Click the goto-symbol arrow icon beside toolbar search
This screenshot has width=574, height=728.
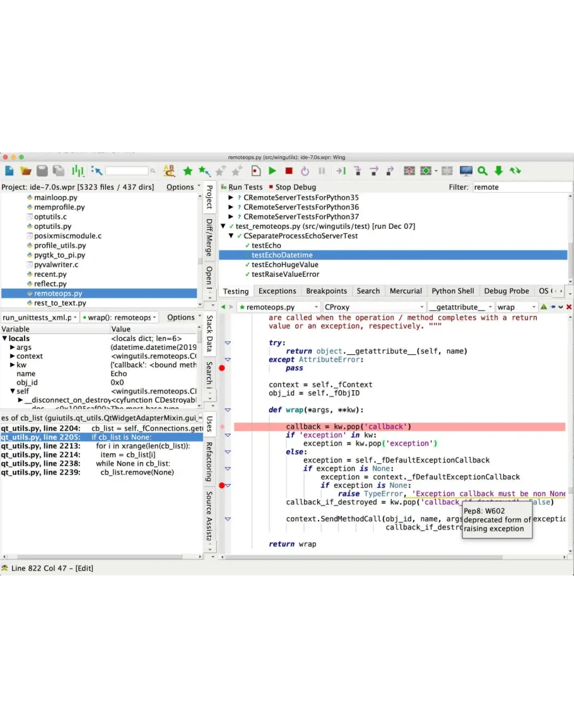pyautogui.click(x=97, y=171)
